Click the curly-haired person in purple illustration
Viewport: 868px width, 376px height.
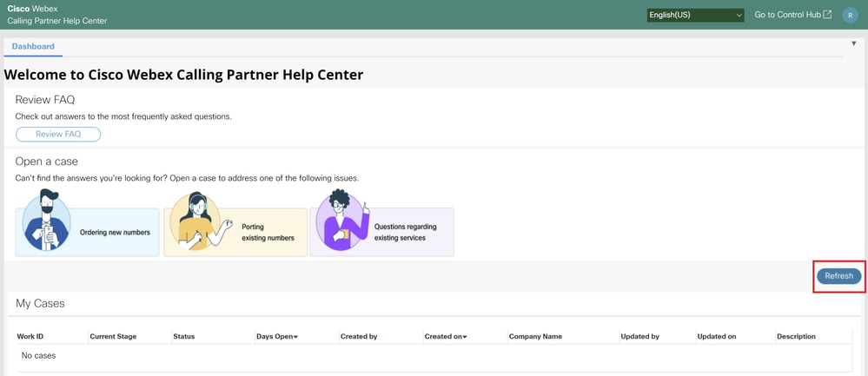341,220
